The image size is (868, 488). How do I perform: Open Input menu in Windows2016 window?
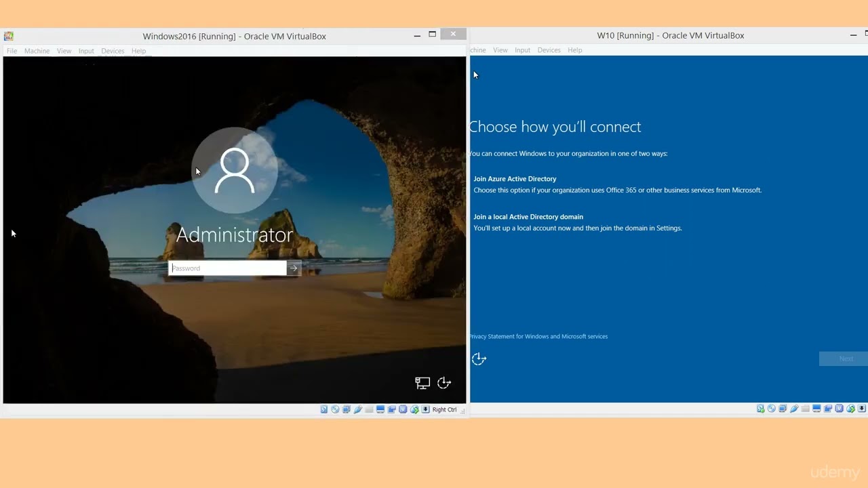pyautogui.click(x=86, y=51)
